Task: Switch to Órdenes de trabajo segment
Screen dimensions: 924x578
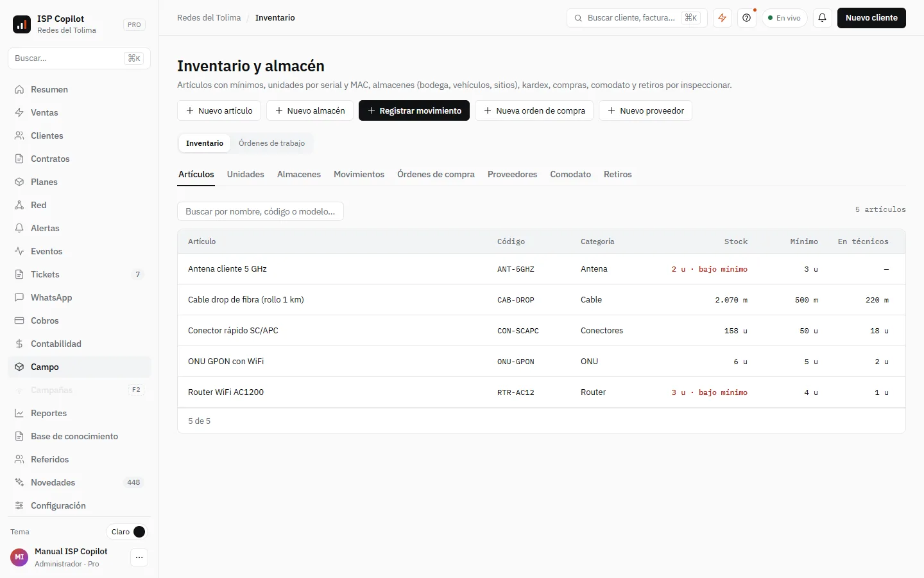Action: pos(272,143)
